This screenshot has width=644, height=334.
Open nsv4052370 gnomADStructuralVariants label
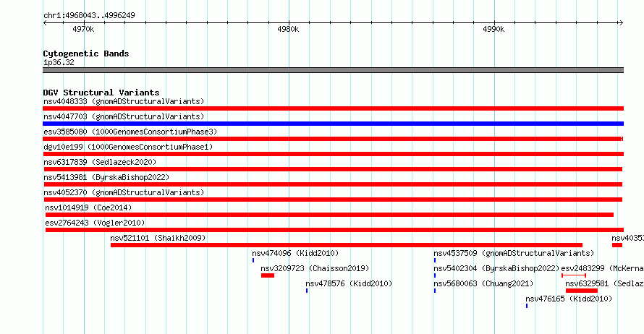coord(124,192)
